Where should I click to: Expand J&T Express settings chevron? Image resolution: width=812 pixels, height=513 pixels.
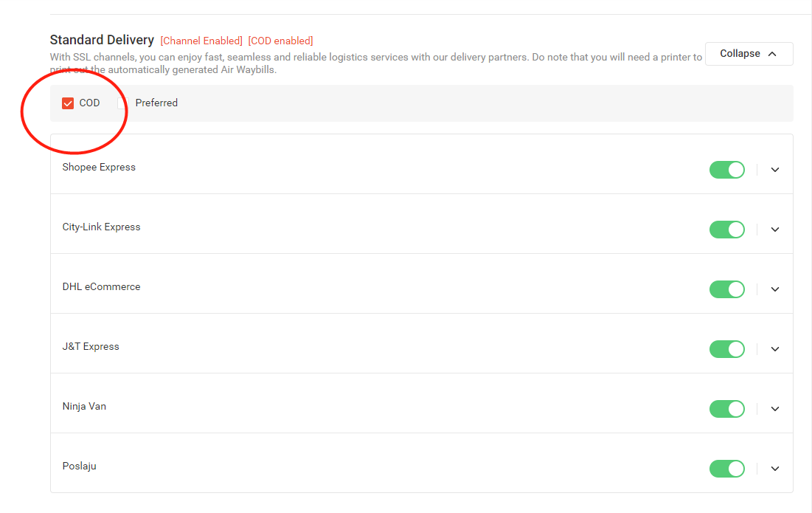pos(775,349)
